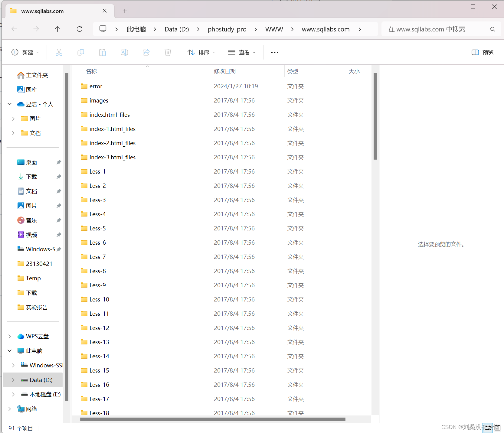
Task: Go up one folder level
Action: coord(57,29)
